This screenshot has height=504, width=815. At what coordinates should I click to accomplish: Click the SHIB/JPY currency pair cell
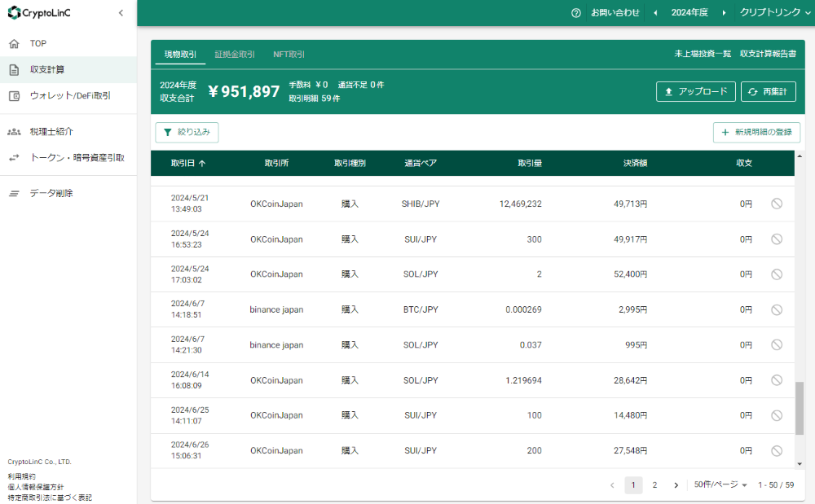click(421, 204)
